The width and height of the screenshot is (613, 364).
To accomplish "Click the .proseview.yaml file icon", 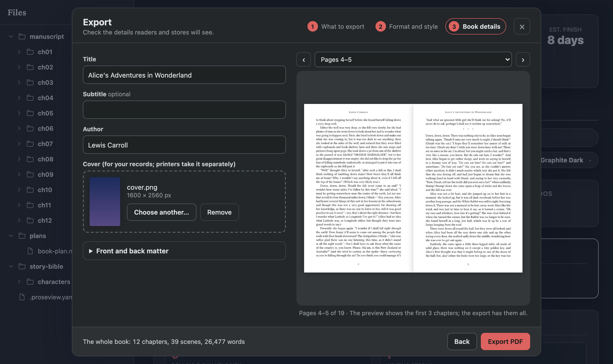I will (x=22, y=297).
